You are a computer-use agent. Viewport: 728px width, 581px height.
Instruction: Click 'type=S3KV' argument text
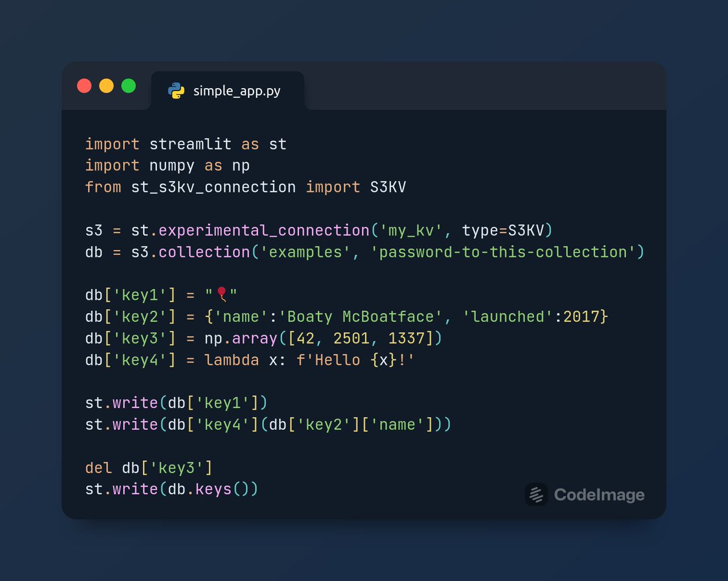tap(503, 231)
